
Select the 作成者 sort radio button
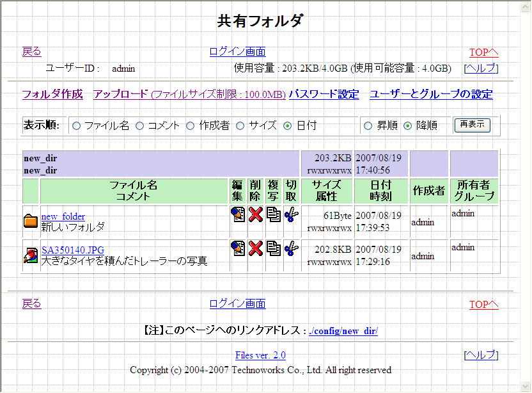(191, 126)
